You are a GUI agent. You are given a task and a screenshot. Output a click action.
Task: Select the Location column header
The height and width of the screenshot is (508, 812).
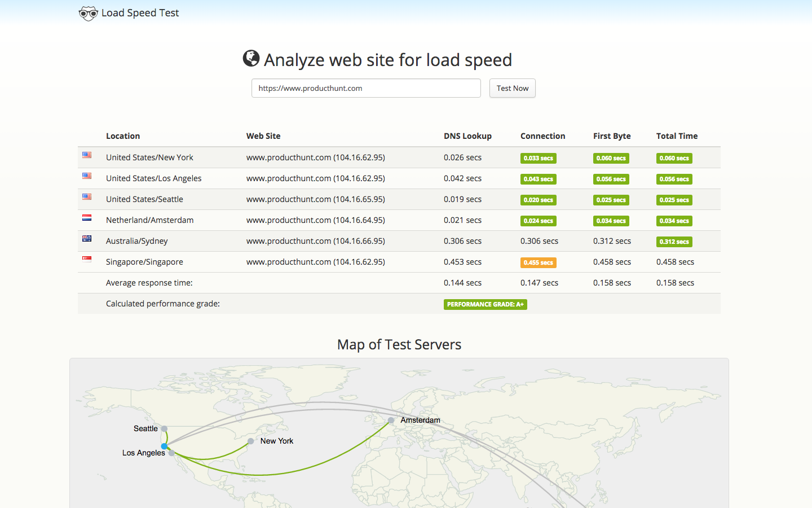(123, 136)
